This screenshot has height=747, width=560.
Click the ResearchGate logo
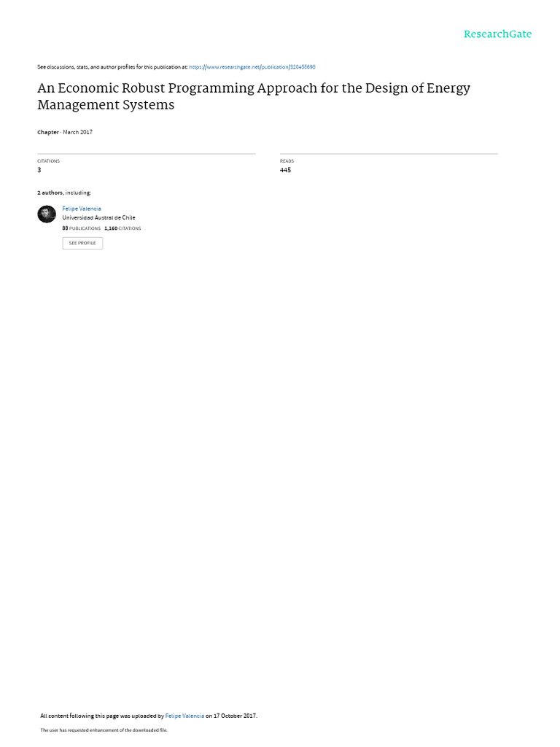[497, 34]
